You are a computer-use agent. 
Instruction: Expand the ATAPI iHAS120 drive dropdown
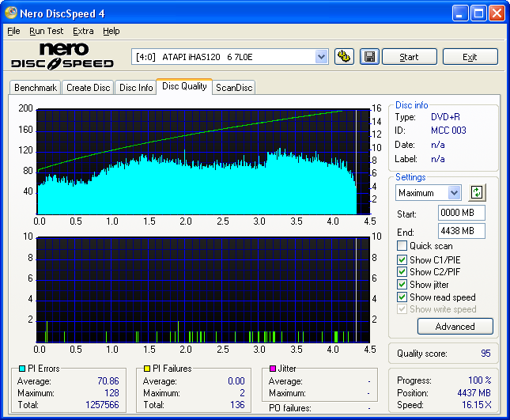coord(321,56)
